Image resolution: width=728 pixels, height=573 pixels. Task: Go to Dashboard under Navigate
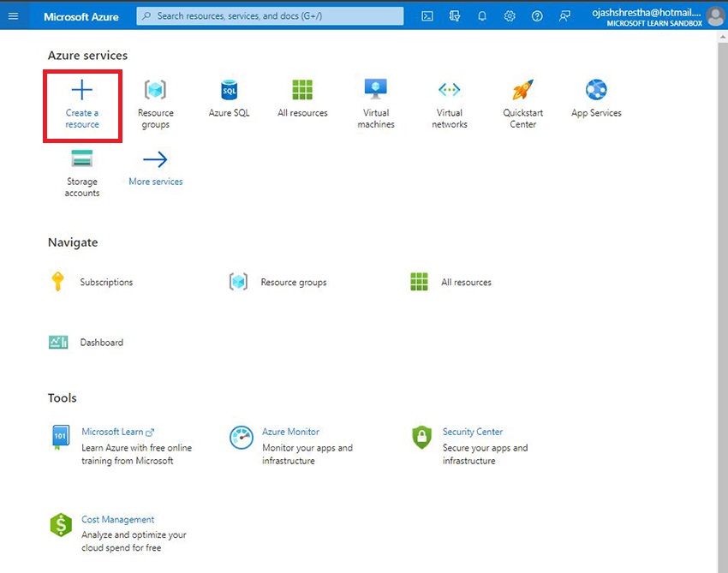102,343
